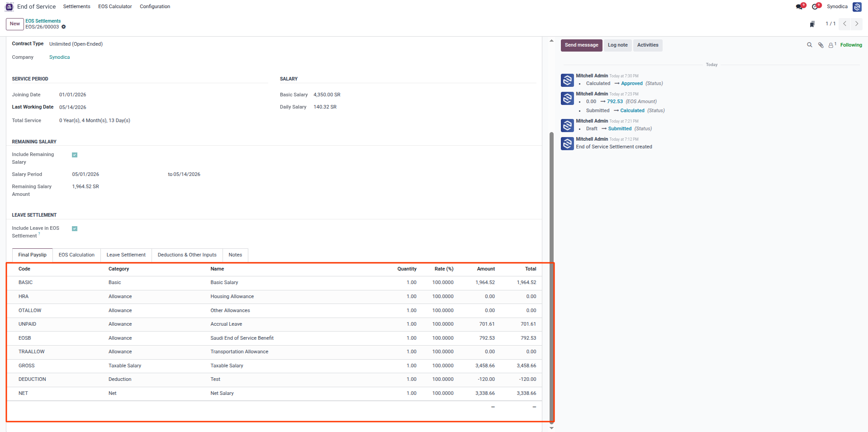Click the Contract Type value Unlimited (Open-Ended)
Viewport: 868px width, 432px height.
[x=76, y=44]
